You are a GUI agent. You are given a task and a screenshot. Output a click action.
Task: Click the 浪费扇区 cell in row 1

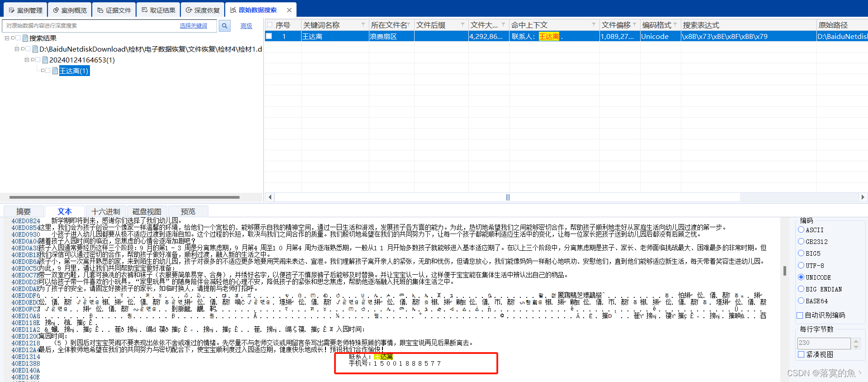[392, 36]
